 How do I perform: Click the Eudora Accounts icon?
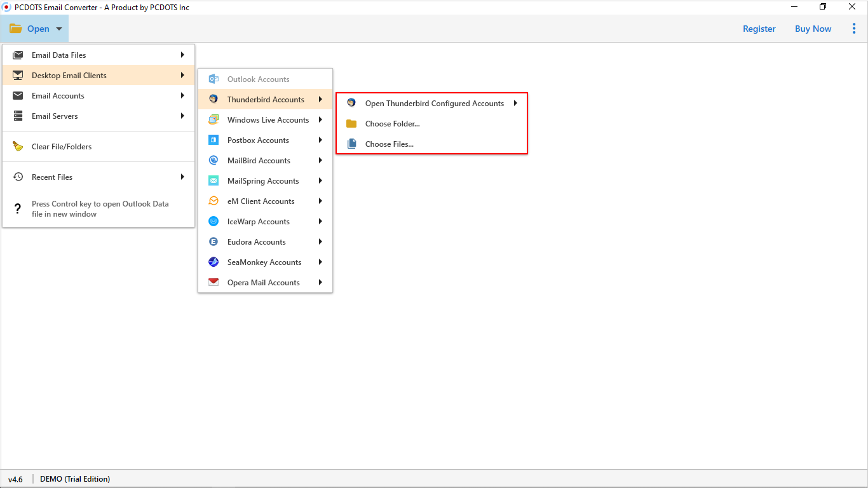click(214, 242)
